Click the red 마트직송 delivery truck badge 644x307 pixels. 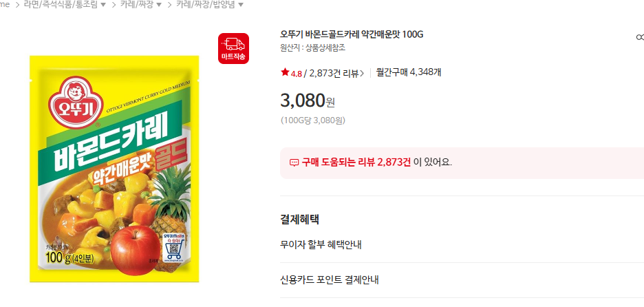tap(233, 48)
